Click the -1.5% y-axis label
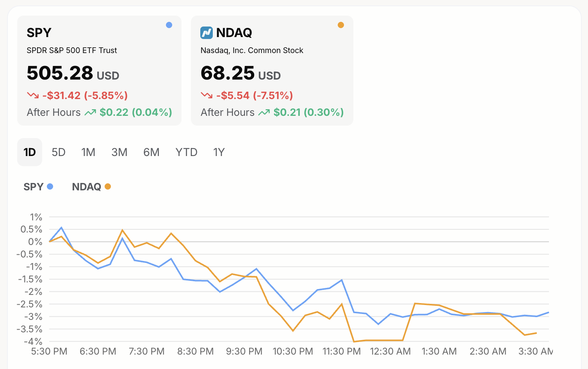Image resolution: width=588 pixels, height=369 pixels. (x=30, y=279)
